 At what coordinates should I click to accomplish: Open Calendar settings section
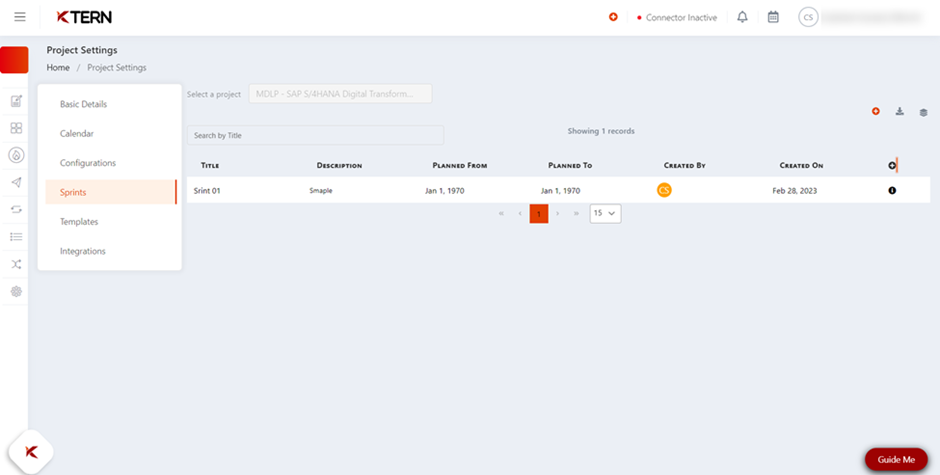tap(77, 133)
